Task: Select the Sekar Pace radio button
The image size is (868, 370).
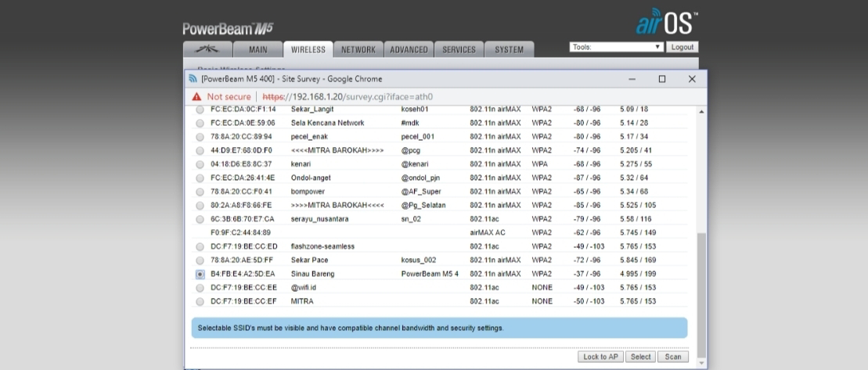Action: coord(200,260)
